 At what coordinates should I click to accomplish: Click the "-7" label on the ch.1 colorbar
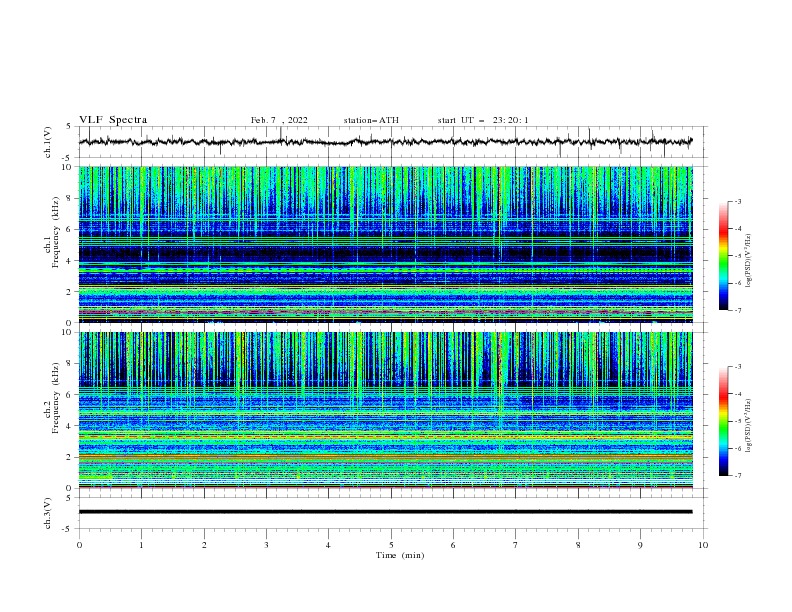[x=737, y=311]
